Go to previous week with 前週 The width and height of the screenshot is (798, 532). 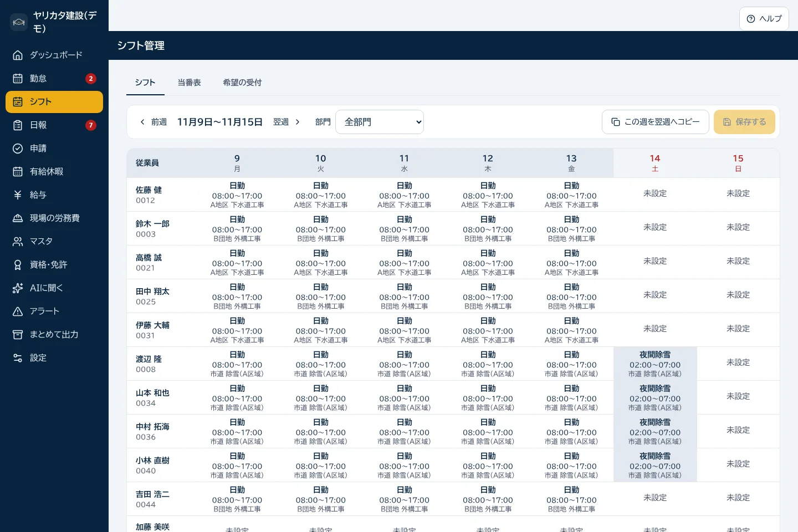click(153, 122)
